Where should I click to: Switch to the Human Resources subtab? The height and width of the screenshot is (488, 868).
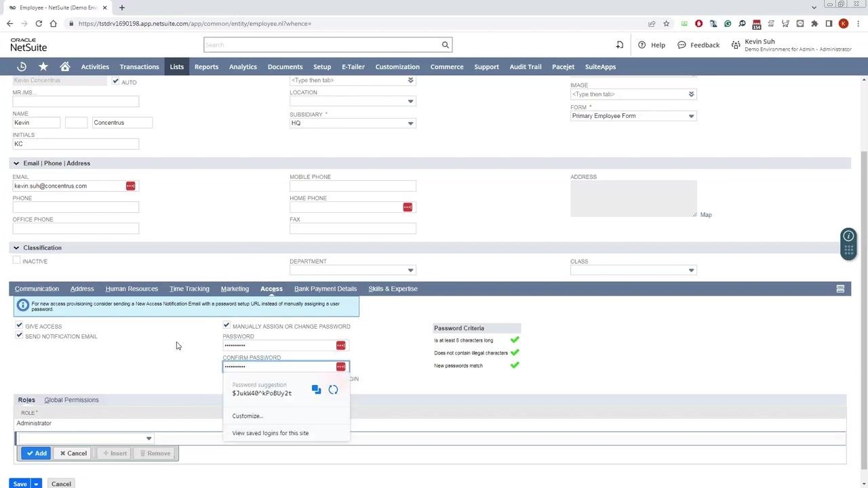[132, 289]
